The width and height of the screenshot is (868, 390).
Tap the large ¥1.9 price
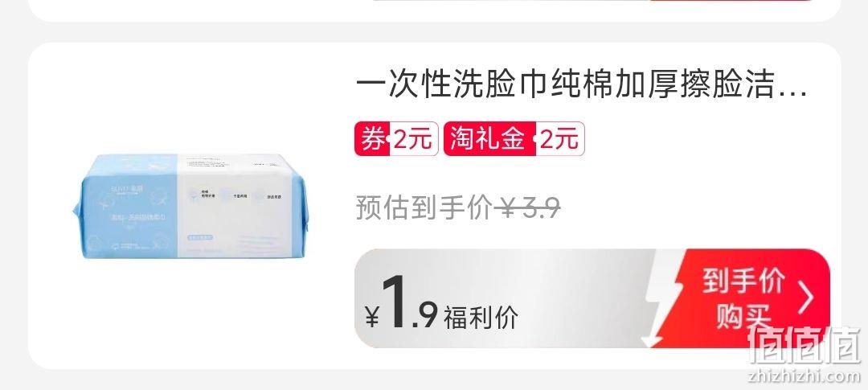click(402, 302)
